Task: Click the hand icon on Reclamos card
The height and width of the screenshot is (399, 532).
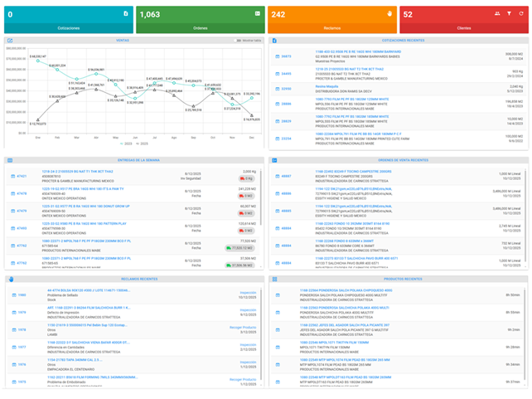Action: (389, 14)
